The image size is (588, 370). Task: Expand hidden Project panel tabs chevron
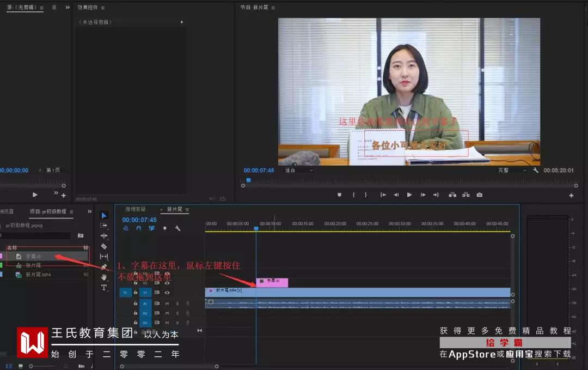coord(90,211)
